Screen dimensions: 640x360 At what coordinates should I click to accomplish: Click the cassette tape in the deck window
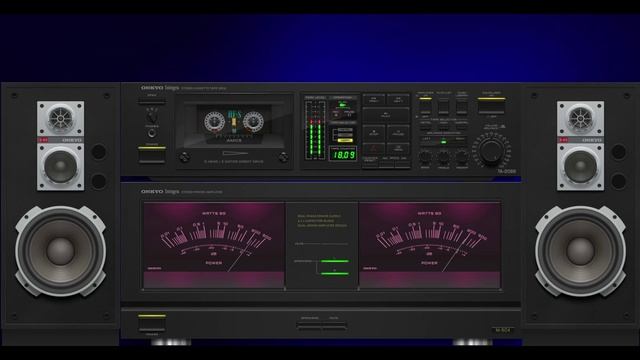[x=234, y=124]
